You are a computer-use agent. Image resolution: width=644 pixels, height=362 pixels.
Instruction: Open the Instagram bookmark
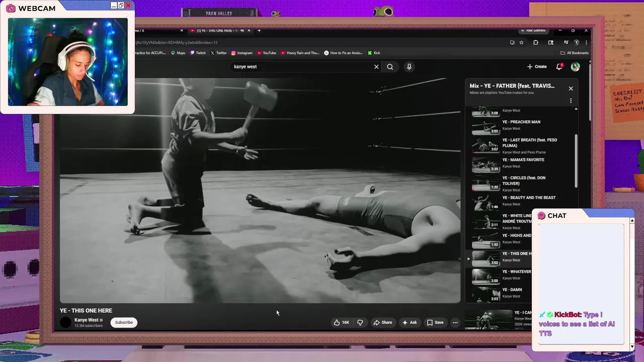click(242, 53)
